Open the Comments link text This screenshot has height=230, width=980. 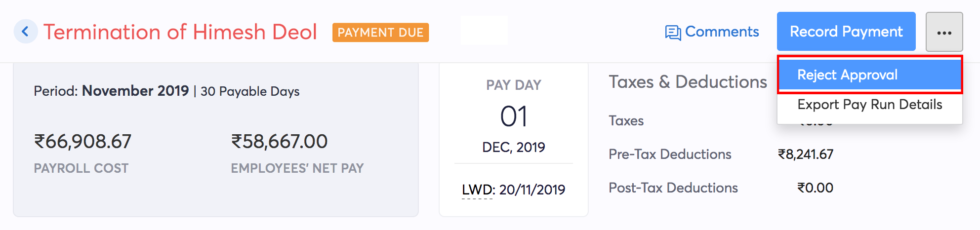pyautogui.click(x=722, y=32)
